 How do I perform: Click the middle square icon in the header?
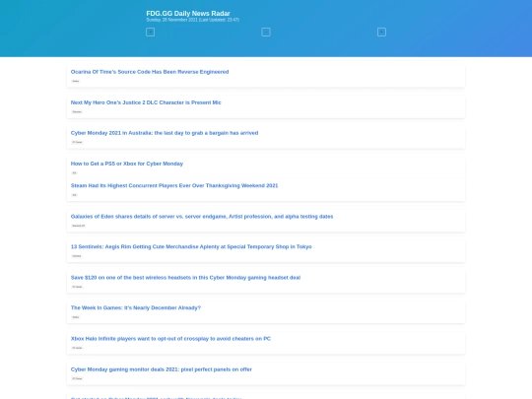[266, 32]
